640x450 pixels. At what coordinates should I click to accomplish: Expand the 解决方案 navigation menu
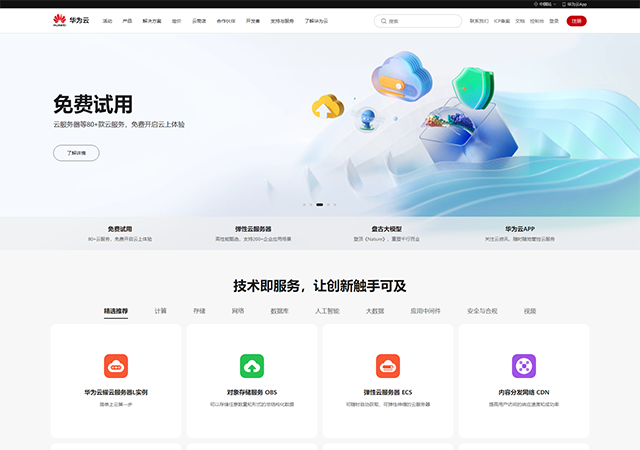click(152, 20)
